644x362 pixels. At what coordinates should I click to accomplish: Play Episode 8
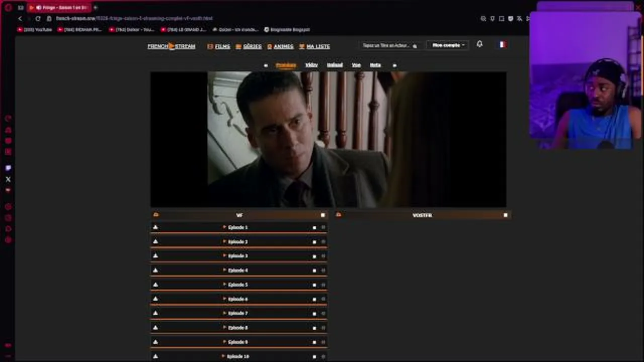point(235,328)
